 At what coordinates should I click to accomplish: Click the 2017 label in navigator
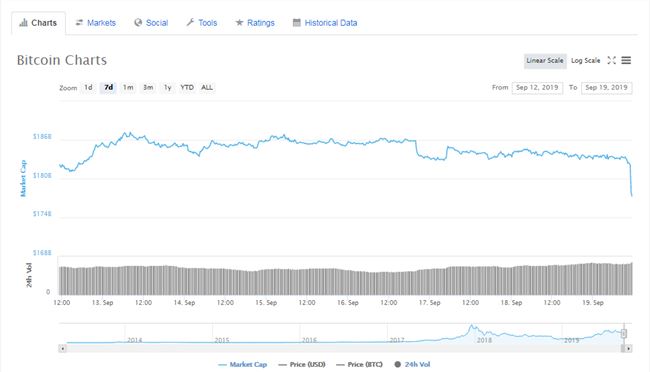click(x=397, y=340)
